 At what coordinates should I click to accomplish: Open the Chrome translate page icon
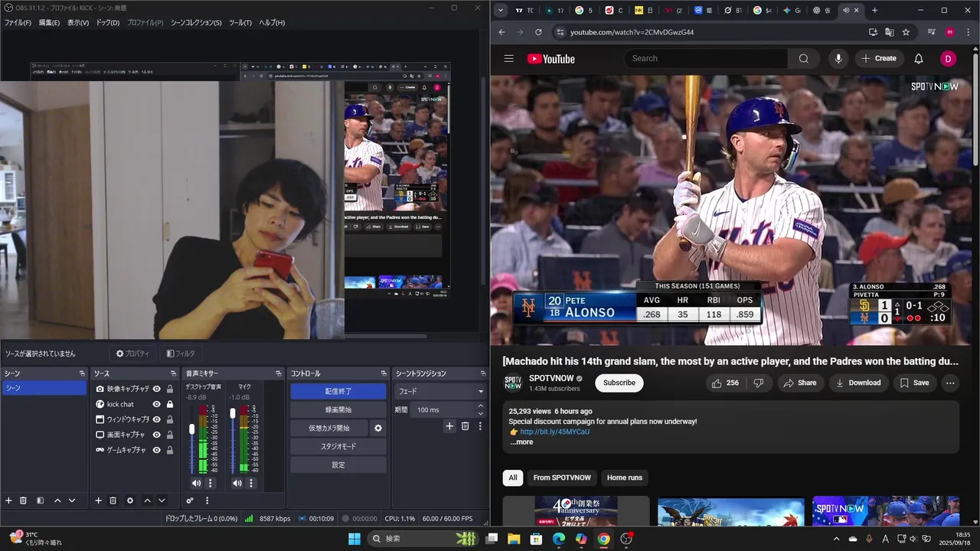(x=889, y=32)
